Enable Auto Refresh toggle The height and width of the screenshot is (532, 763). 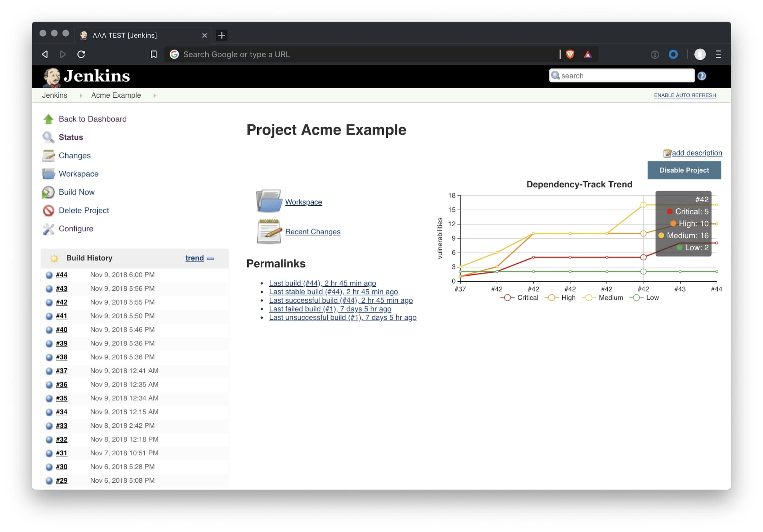[x=685, y=95]
